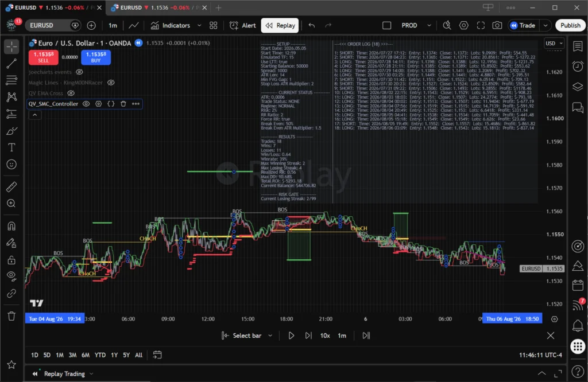Screen dimensions: 588x382
Task: Open the chats panel icon
Action: click(x=578, y=108)
